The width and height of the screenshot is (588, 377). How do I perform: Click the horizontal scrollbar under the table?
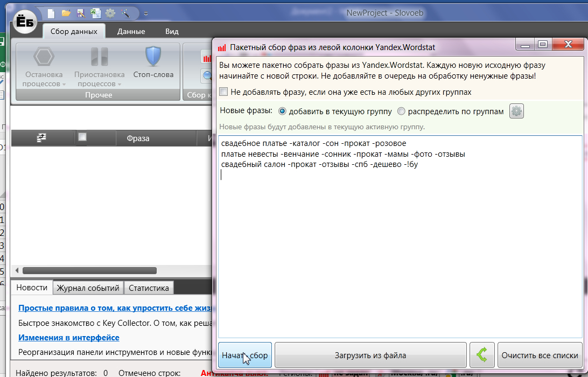point(89,270)
